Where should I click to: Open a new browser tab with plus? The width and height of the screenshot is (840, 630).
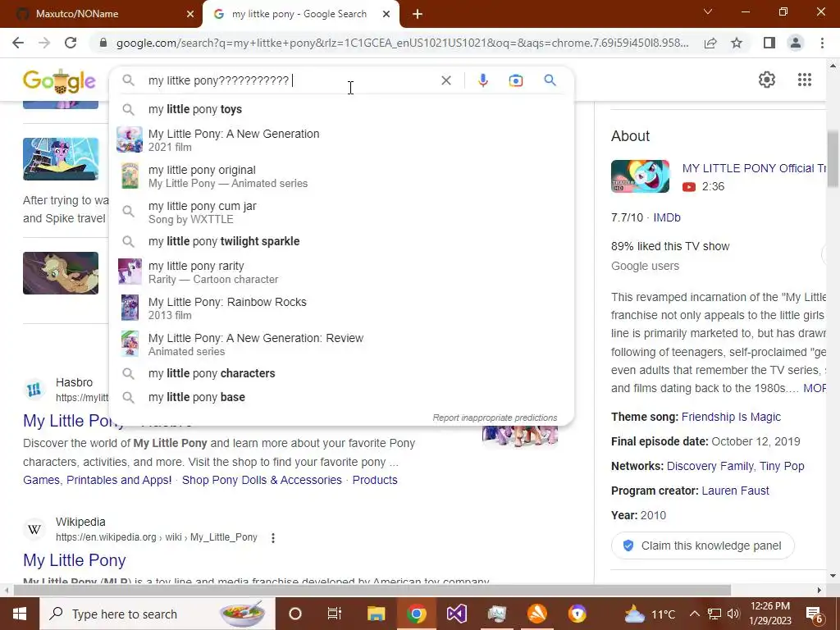[418, 14]
